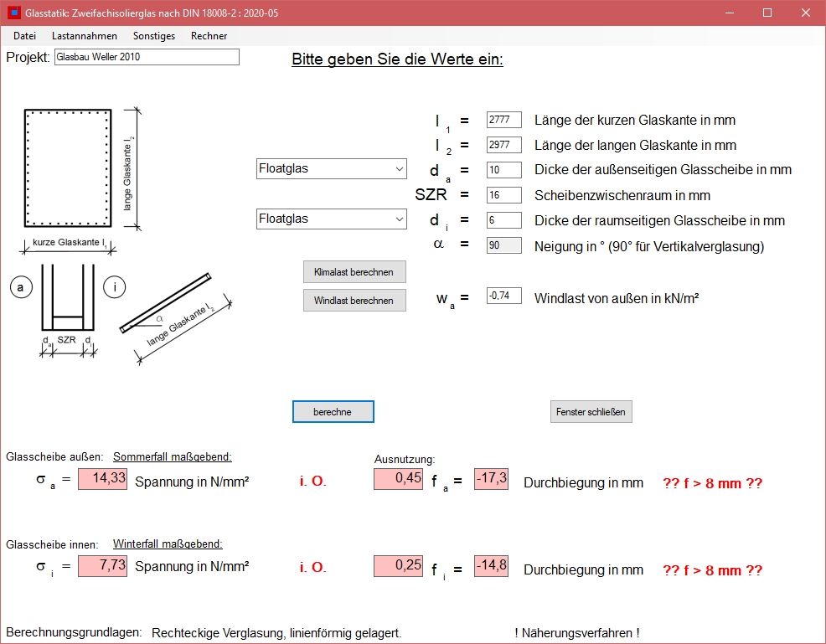This screenshot has height=644, width=826.
Task: Click the SZR cavity spacing field
Action: tap(504, 195)
